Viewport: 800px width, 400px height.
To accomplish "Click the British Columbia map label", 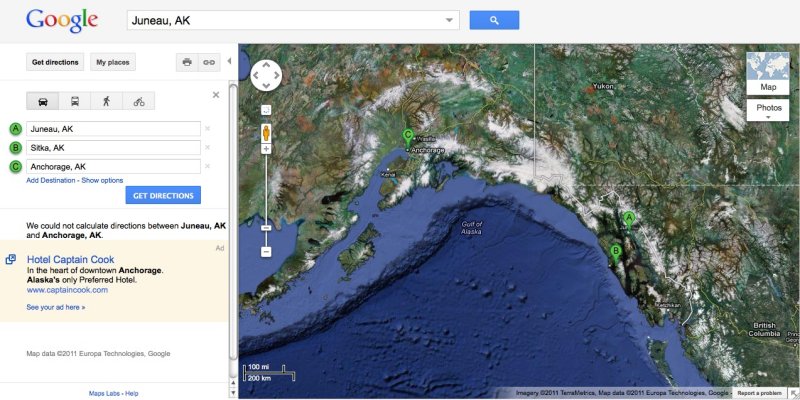I will (x=764, y=330).
